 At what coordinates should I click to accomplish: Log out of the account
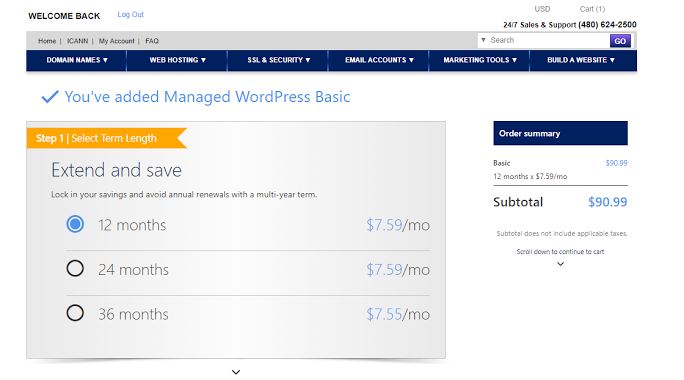[130, 14]
